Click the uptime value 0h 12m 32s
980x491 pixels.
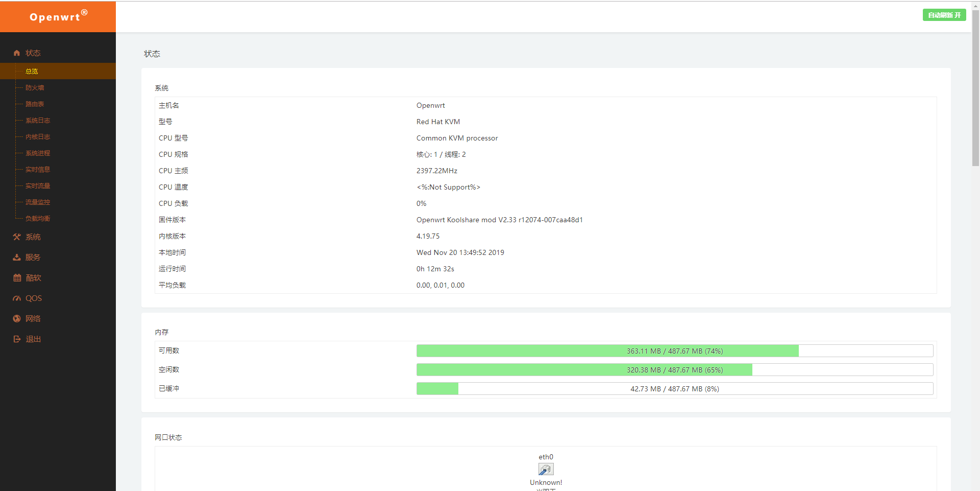click(435, 269)
